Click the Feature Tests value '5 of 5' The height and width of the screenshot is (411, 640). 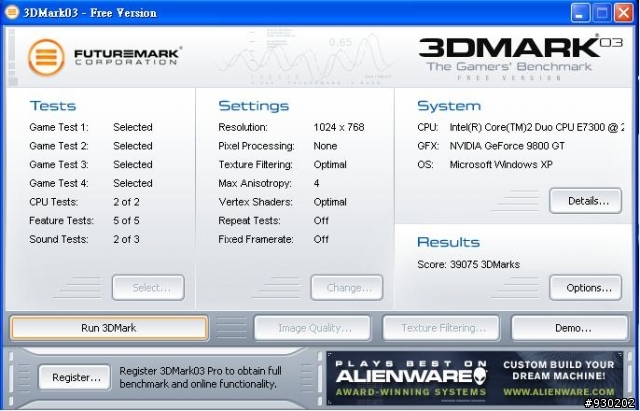click(x=127, y=221)
